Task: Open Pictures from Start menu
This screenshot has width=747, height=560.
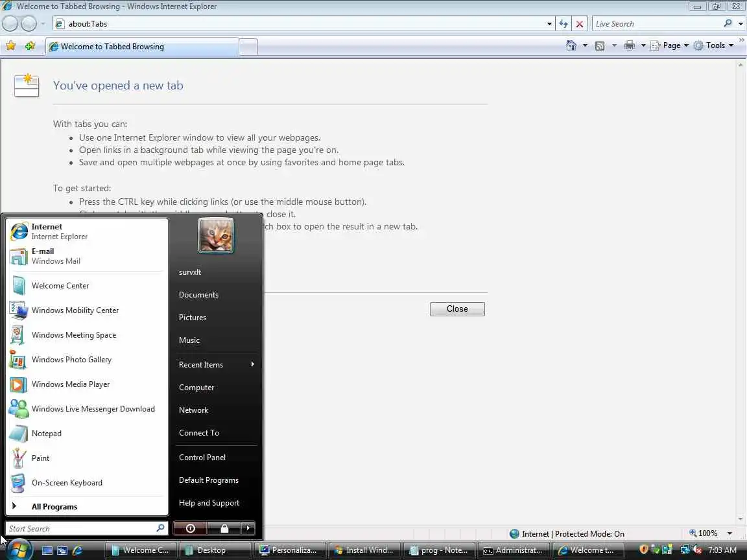Action: coord(217,318)
